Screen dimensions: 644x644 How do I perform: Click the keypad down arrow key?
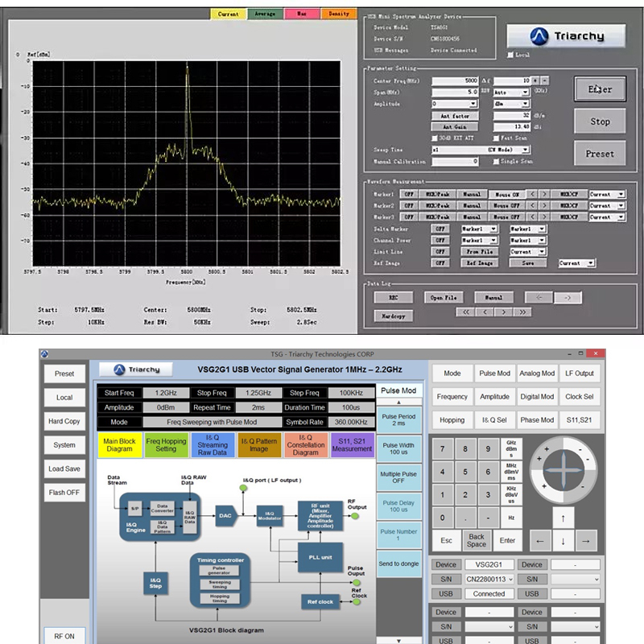(563, 541)
